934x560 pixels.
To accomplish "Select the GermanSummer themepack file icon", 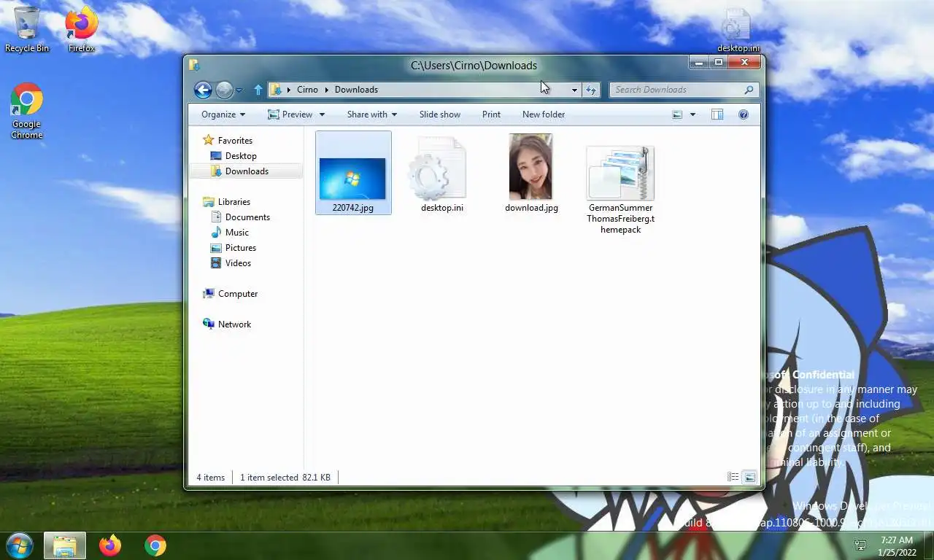I will 620,172.
